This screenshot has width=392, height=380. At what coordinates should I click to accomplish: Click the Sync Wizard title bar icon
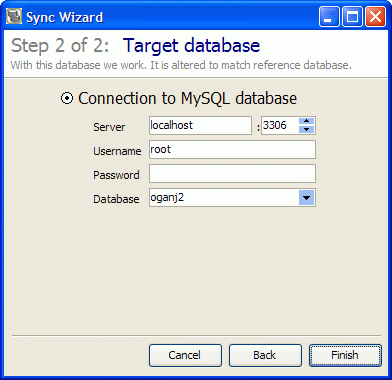tap(14, 17)
